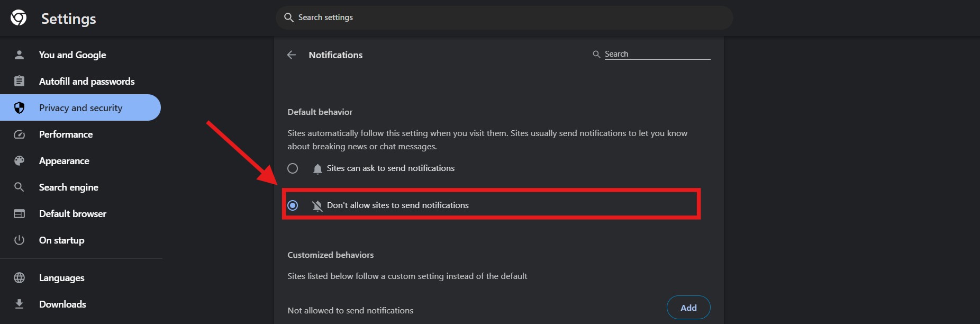
Task: Click the Appearance palette icon
Action: (x=19, y=160)
